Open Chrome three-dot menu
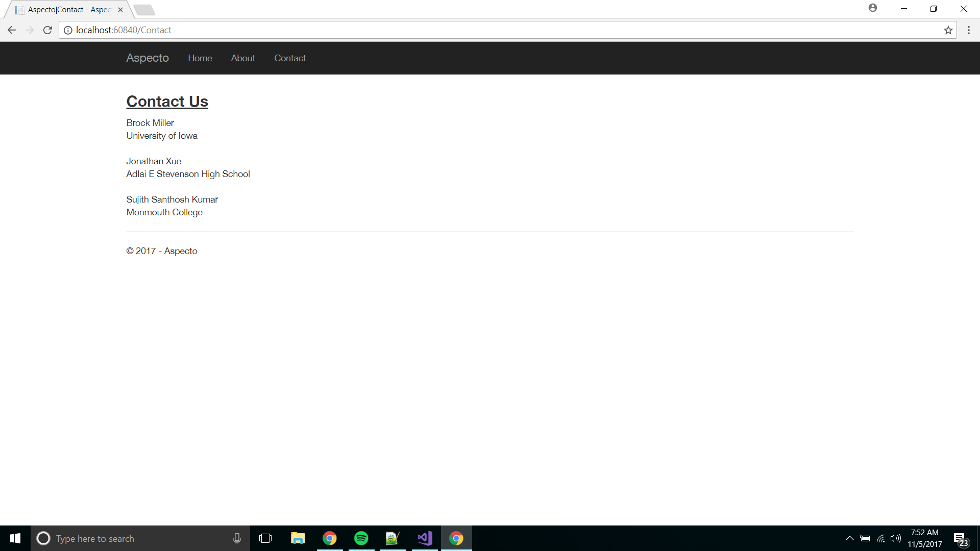The height and width of the screenshot is (551, 980). coord(968,30)
